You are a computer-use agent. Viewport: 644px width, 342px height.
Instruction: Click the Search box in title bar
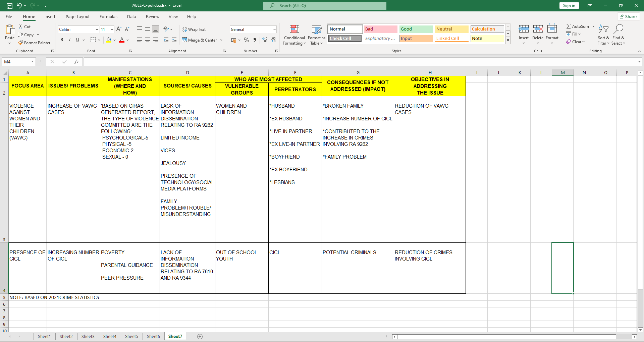[x=325, y=6]
